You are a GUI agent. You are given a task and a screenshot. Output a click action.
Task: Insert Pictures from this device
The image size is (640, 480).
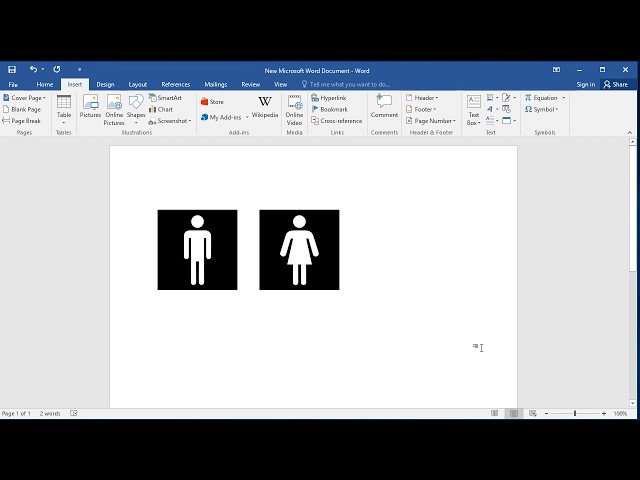coord(90,106)
